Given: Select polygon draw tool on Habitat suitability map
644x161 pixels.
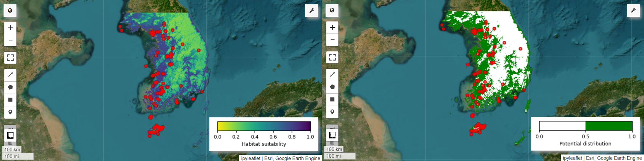Looking at the screenshot, I should click(x=10, y=87).
